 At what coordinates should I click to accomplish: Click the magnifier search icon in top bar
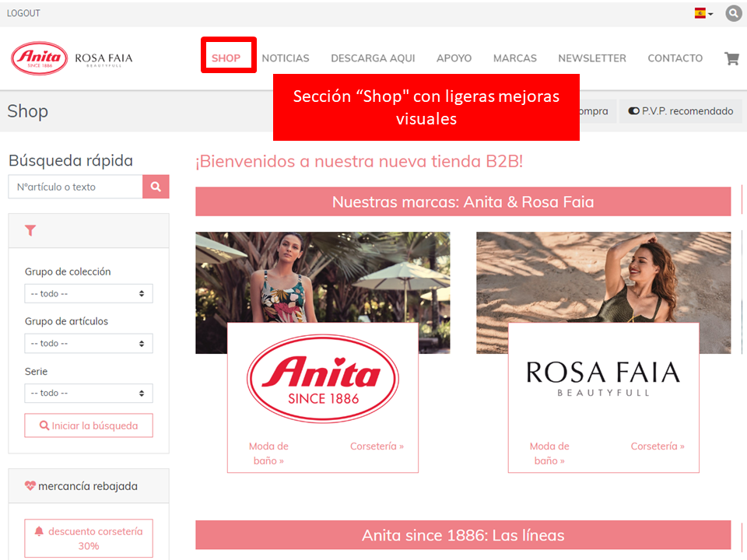point(733,13)
